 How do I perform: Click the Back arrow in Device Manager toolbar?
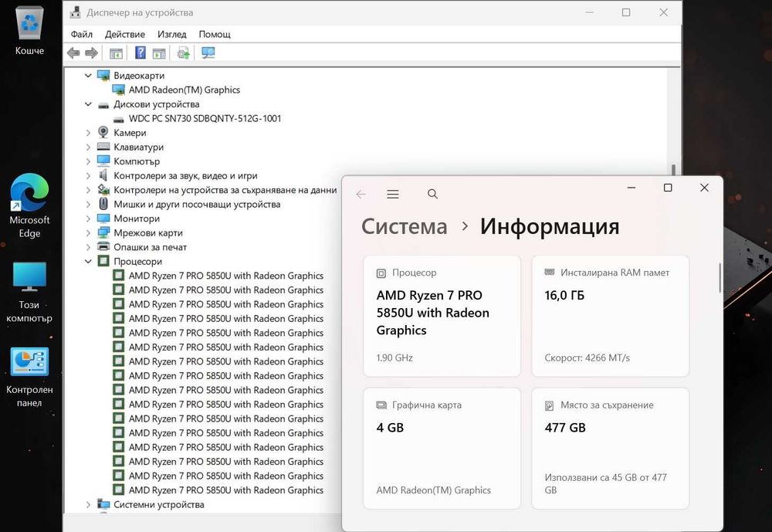(x=73, y=53)
